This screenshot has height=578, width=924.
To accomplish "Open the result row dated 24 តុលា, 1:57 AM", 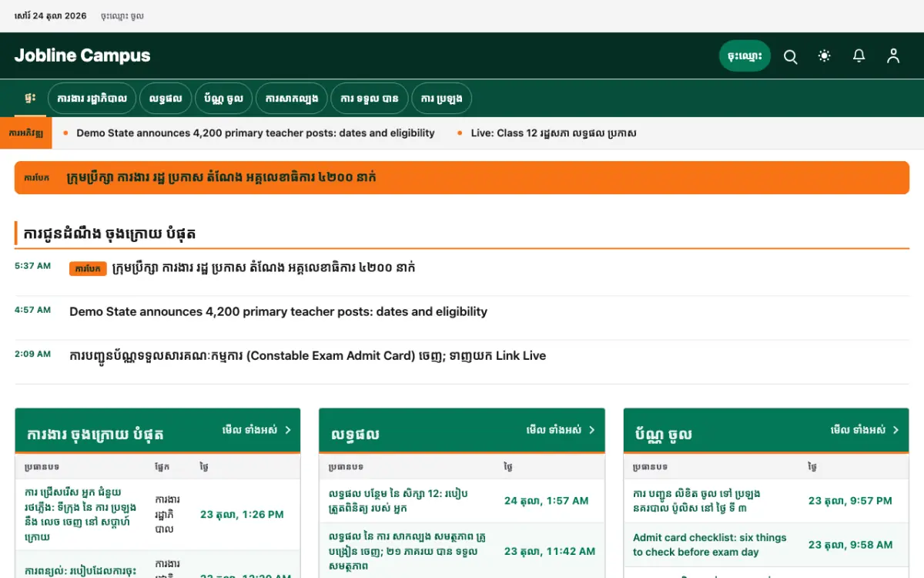I will pyautogui.click(x=462, y=501).
